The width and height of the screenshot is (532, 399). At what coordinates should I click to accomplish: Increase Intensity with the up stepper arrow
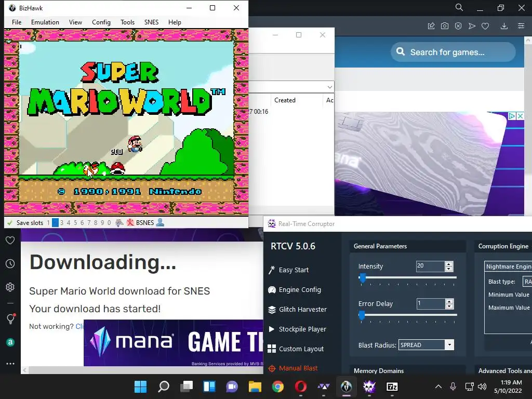pyautogui.click(x=449, y=264)
